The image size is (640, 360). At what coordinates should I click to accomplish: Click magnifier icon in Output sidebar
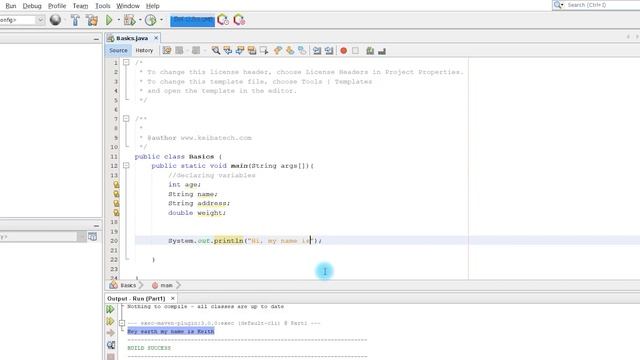111,345
